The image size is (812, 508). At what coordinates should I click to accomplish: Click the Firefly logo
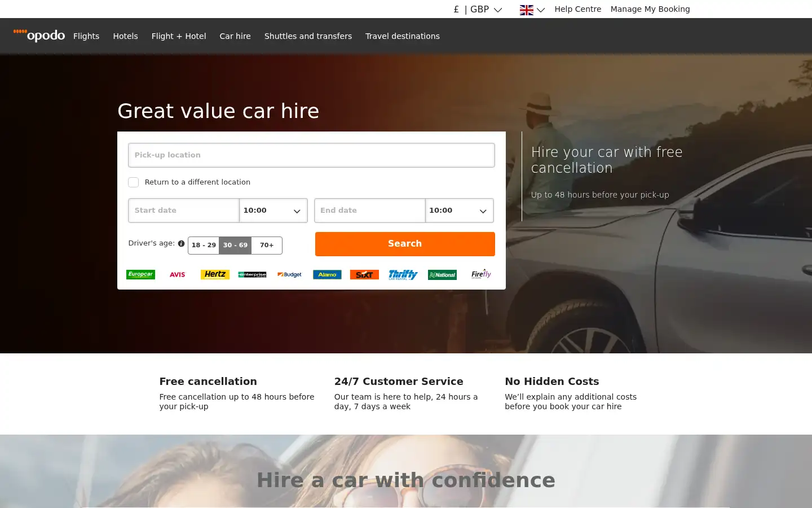[481, 274]
